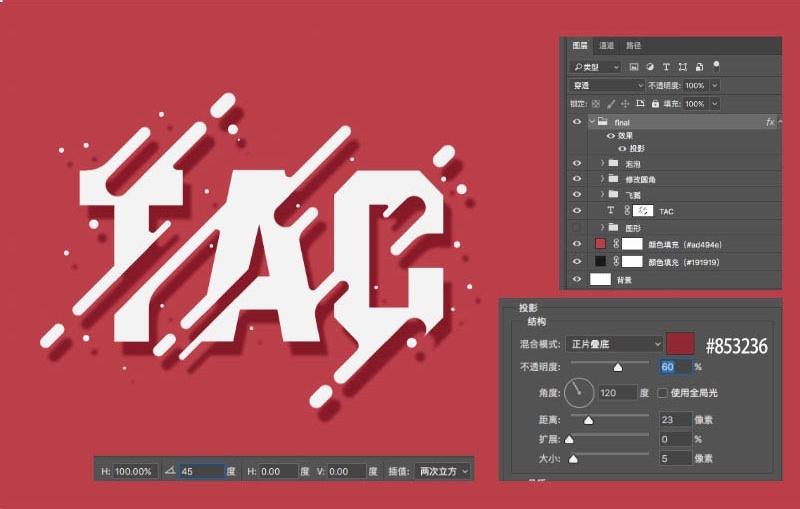The image size is (800, 509).
Task: Click folder icon of 修改圆角 group
Action: tap(613, 179)
